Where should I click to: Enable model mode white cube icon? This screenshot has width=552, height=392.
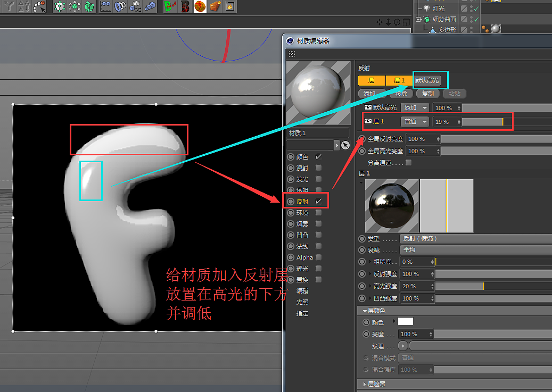tap(60, 6)
